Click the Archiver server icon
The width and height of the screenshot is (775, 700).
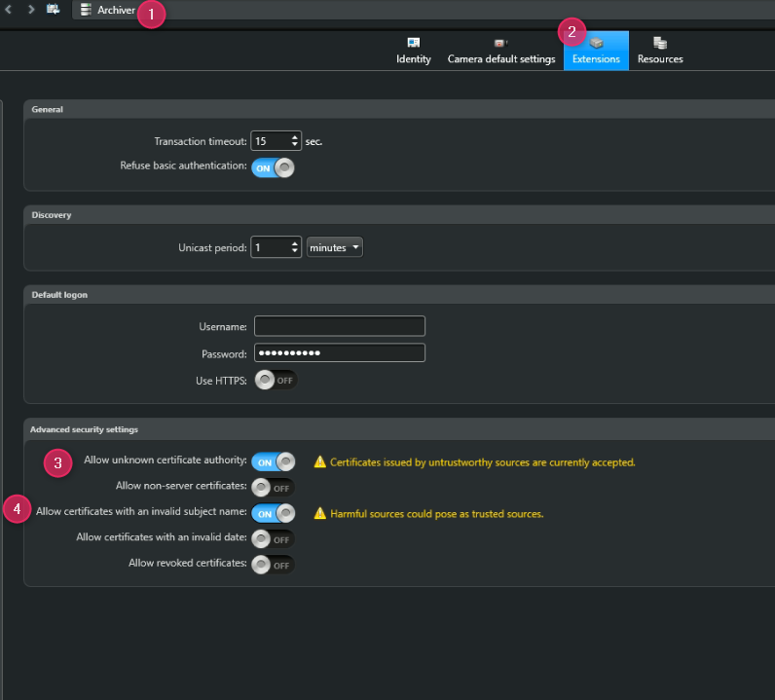click(x=86, y=10)
